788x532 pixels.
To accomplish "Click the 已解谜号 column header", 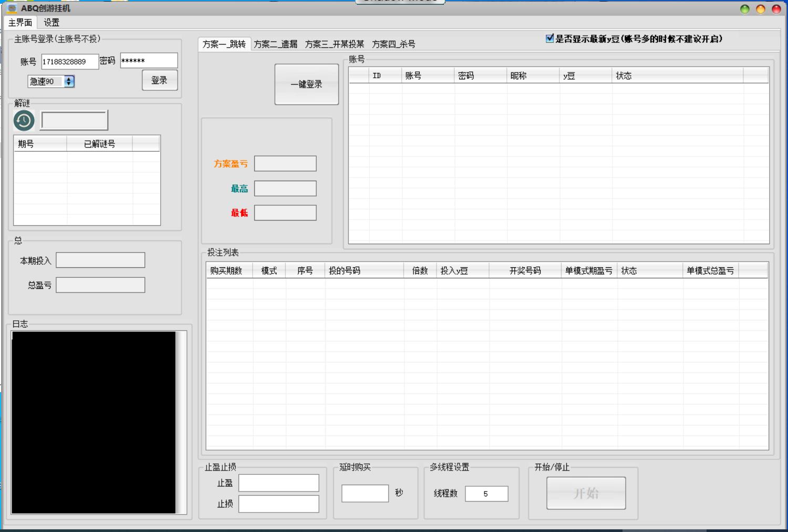I will (100, 144).
